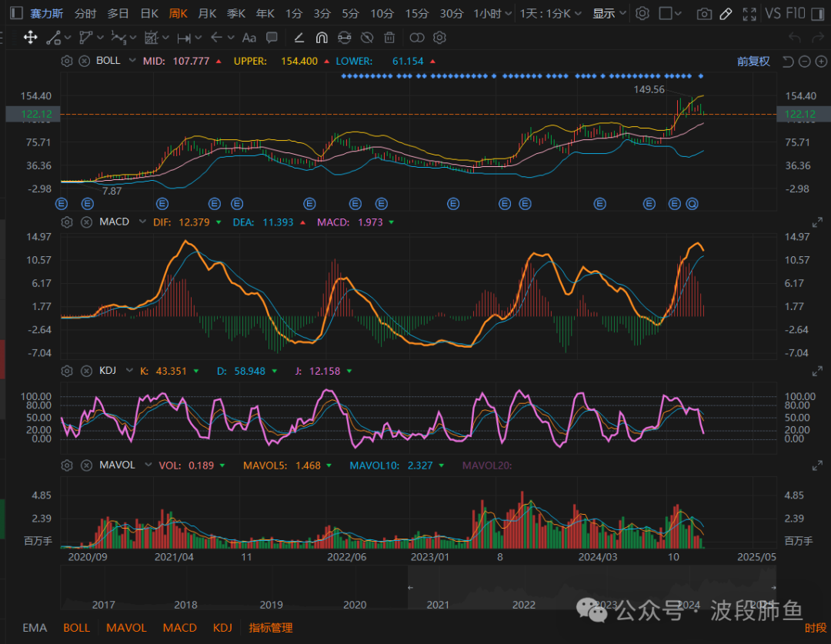The image size is (831, 644).
Task: Toggle the MAVOL indicator at bottom
Action: [x=126, y=628]
